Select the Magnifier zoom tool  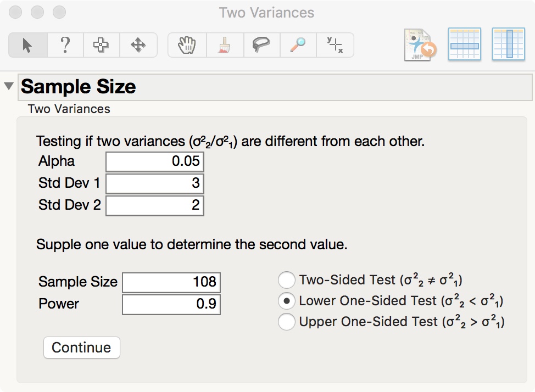(298, 45)
